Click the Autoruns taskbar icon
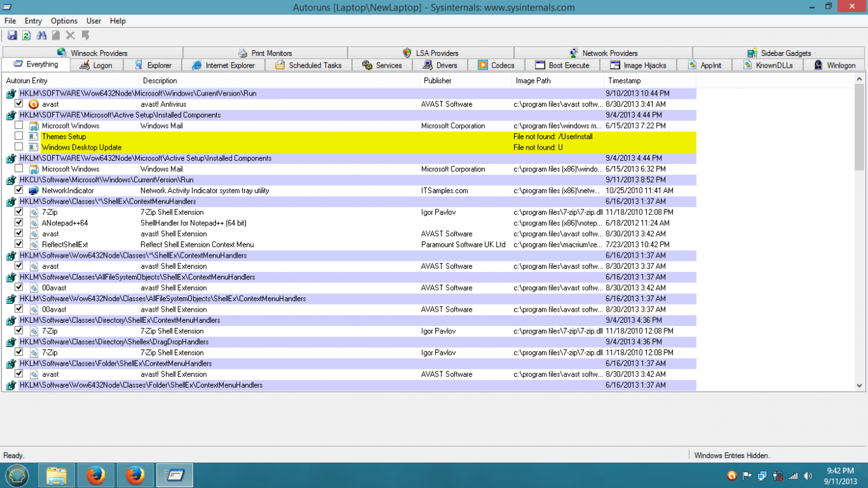 coord(175,476)
